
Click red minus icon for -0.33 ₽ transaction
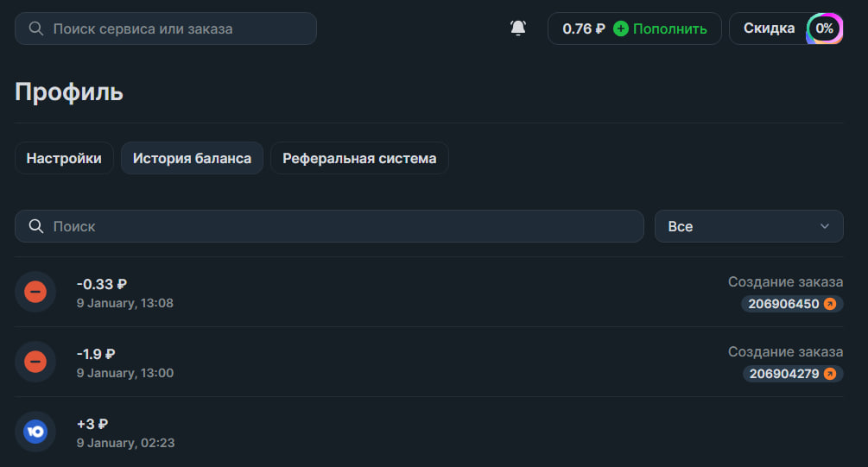(x=35, y=292)
